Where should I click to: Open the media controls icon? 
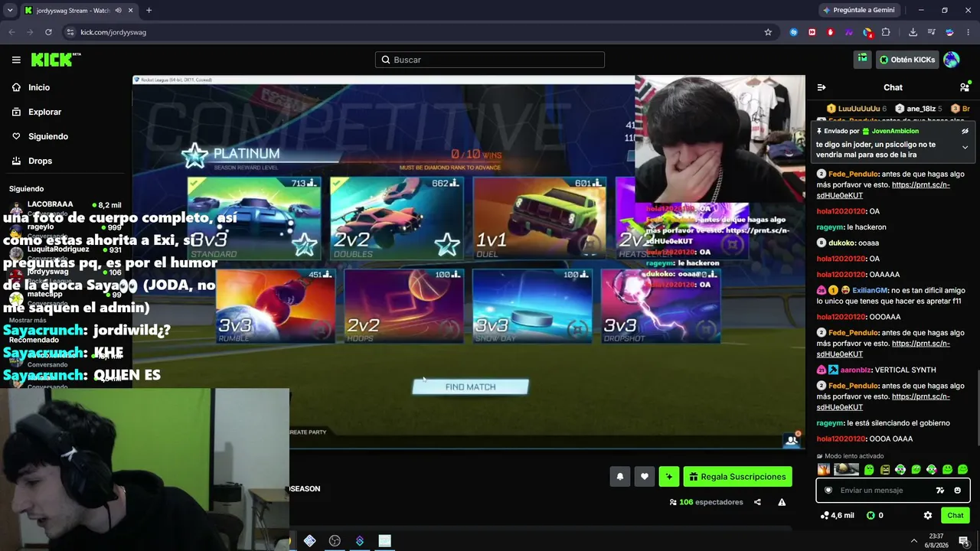(x=931, y=32)
